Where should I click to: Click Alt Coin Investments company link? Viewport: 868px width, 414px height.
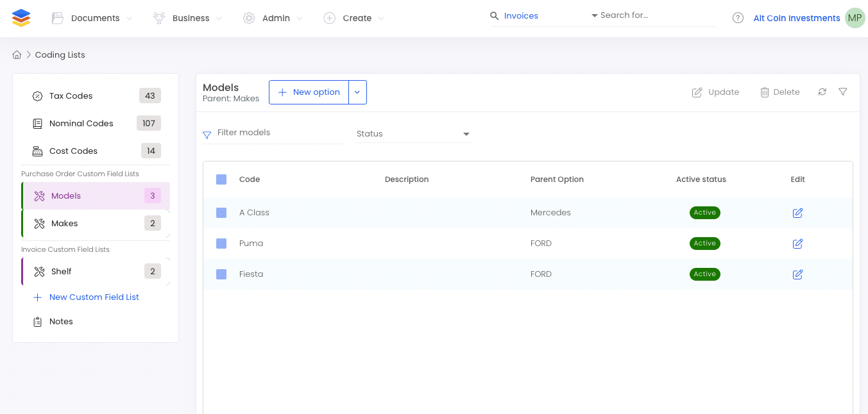[x=797, y=19]
